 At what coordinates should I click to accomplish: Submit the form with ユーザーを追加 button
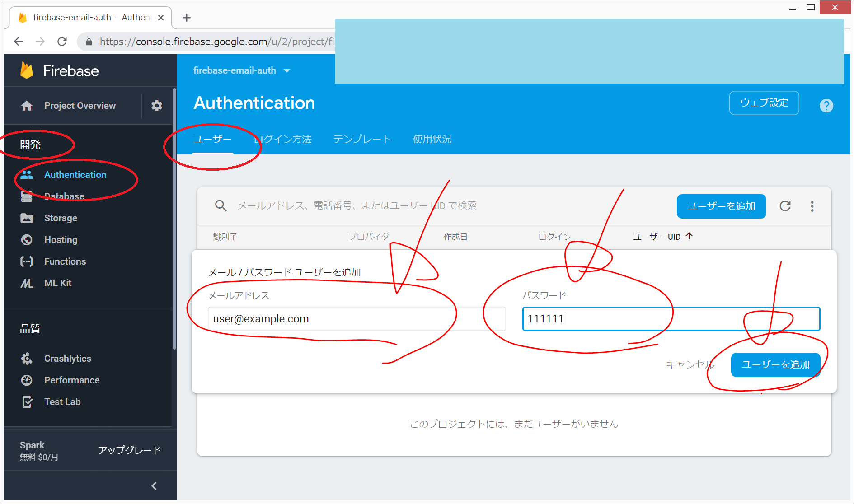click(775, 364)
